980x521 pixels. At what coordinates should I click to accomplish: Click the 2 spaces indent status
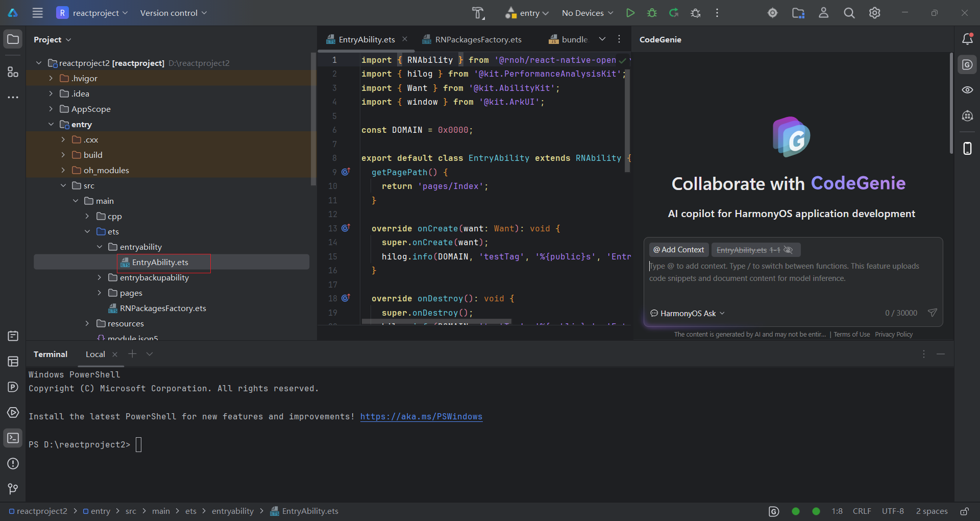(932, 511)
